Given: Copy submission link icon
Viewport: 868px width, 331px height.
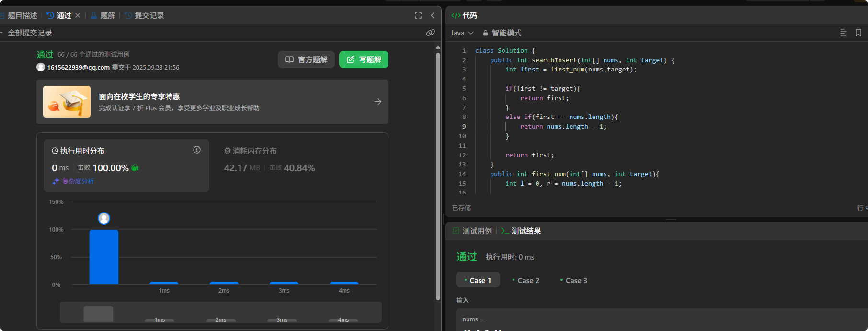Looking at the screenshot, I should click(x=430, y=33).
